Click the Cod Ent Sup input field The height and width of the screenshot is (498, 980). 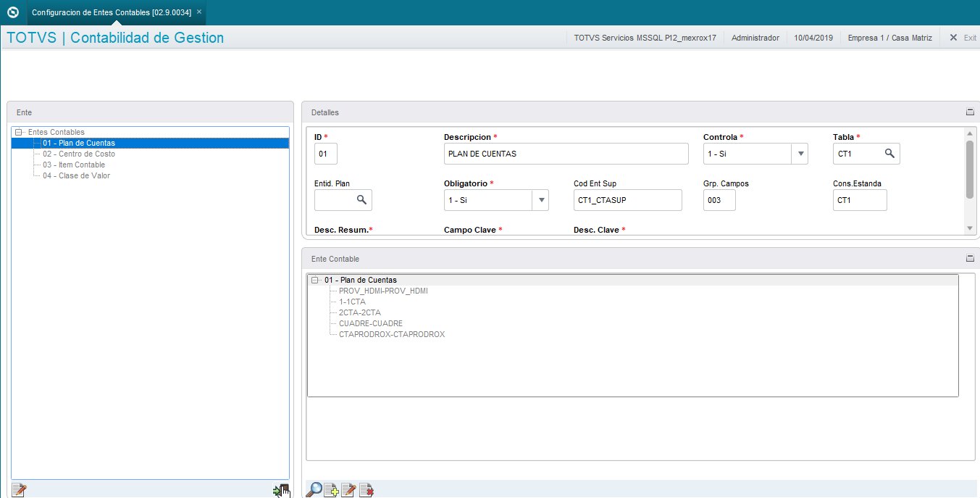[x=628, y=200]
